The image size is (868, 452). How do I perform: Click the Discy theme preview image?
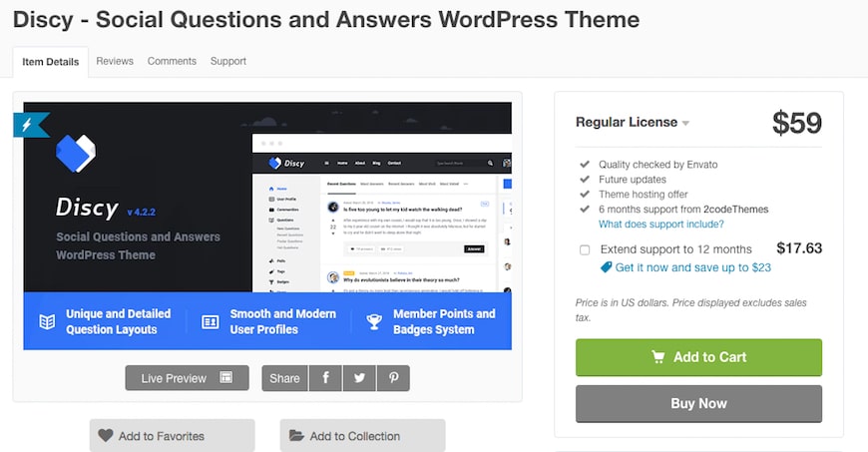pyautogui.click(x=267, y=226)
